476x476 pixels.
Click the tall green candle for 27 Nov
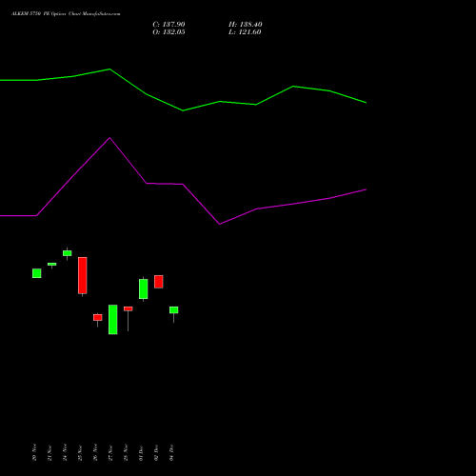(x=113, y=320)
